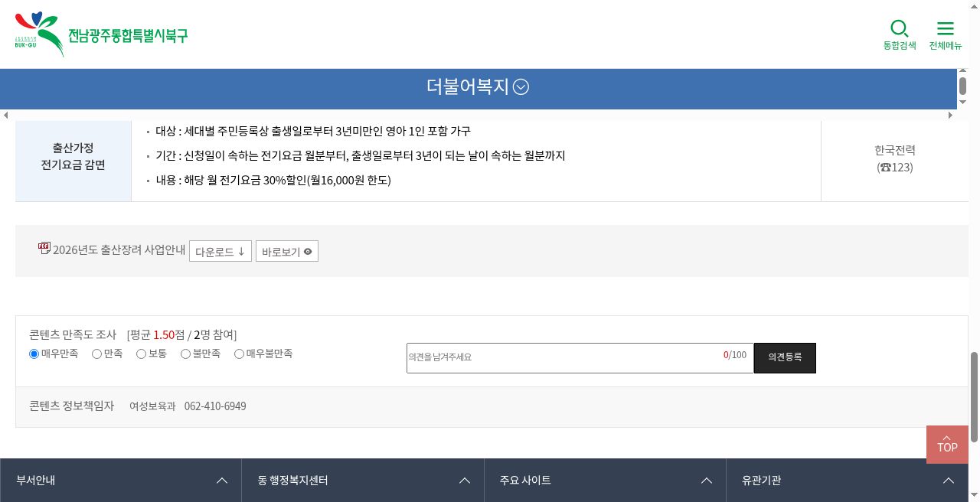
Task: Select the 매우만족 radio button
Action: click(34, 354)
